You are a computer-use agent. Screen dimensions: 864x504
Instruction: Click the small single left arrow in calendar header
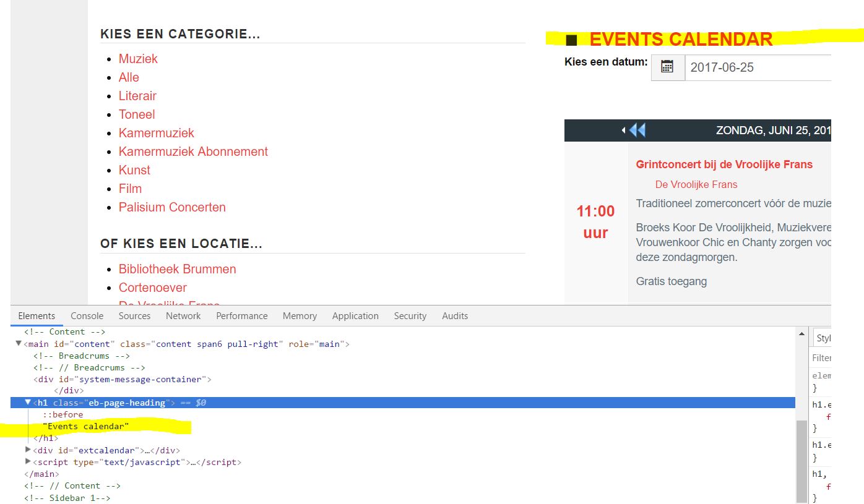pos(624,130)
